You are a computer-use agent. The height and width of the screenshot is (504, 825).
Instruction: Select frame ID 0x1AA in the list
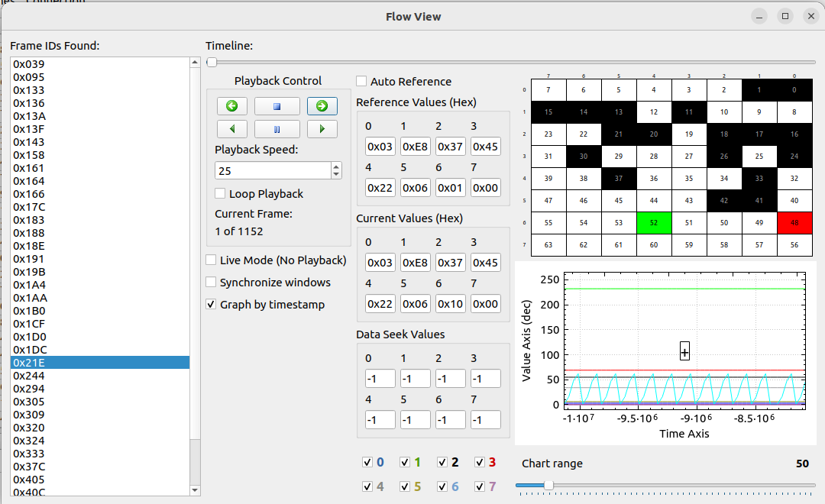pyautogui.click(x=100, y=298)
